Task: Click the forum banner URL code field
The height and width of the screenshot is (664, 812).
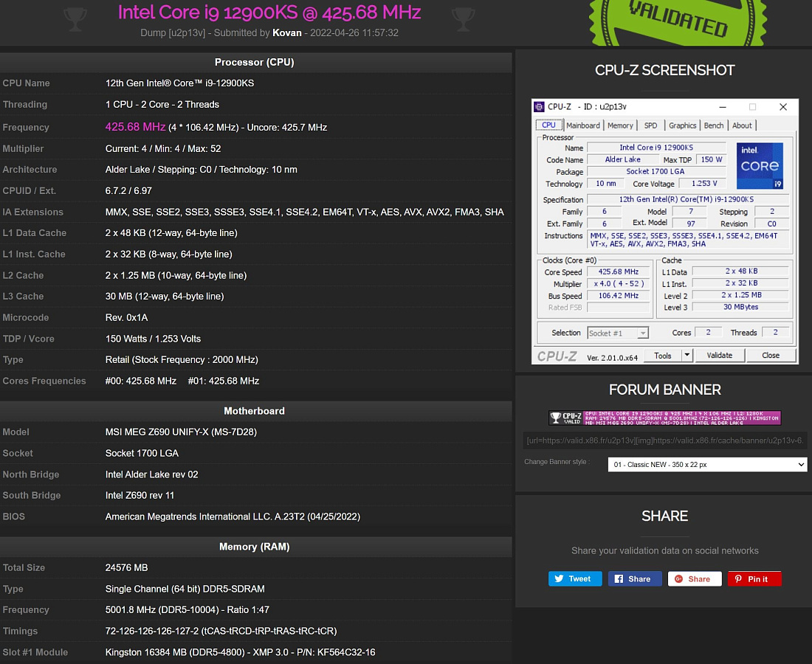Action: [x=664, y=440]
